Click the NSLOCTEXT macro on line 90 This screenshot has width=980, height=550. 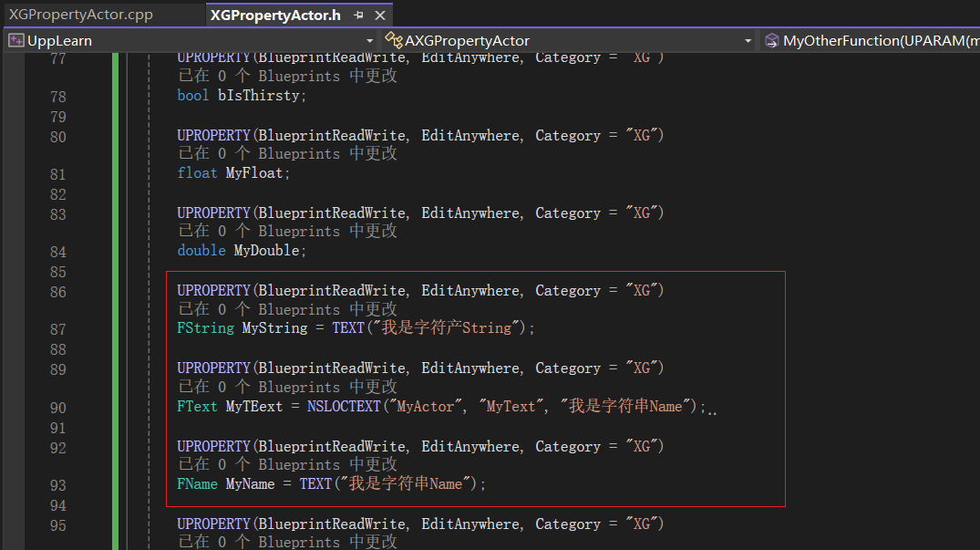coord(344,406)
